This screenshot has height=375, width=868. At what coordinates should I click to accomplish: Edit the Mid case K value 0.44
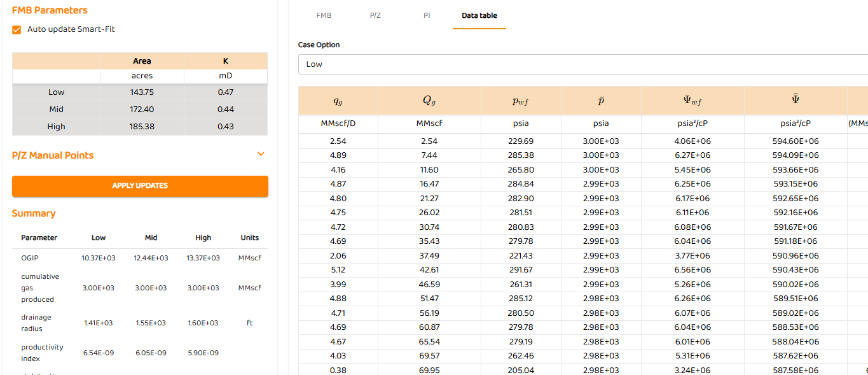click(x=225, y=110)
